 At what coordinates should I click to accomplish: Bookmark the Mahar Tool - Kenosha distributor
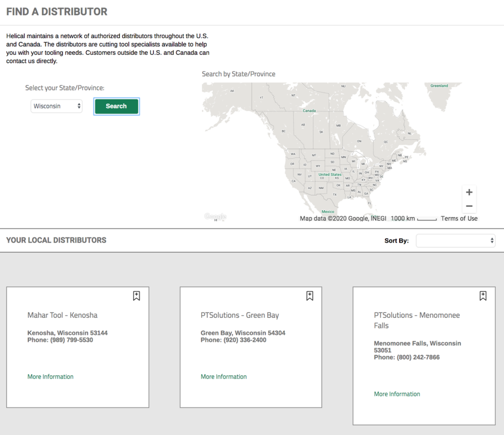(x=136, y=296)
